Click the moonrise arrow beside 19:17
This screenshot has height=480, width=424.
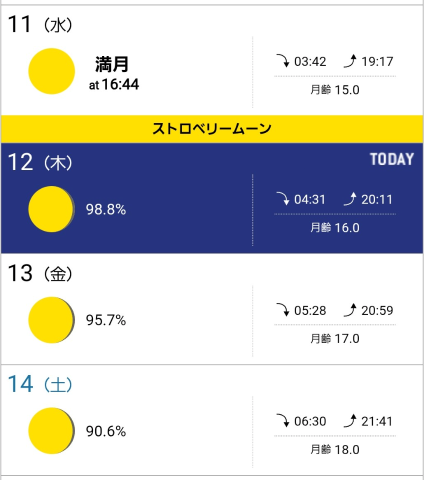[350, 61]
